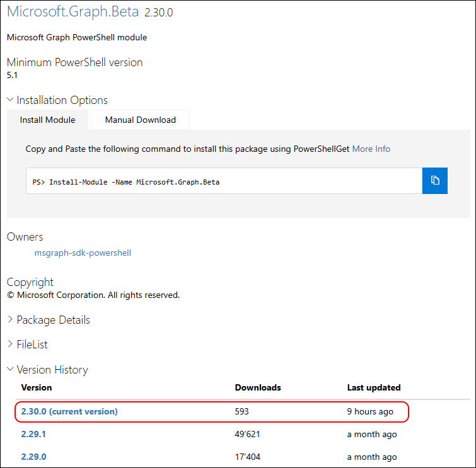Screen dimensions: 476x468
Task: Open version 2.30.0 (current version) link
Action: pyautogui.click(x=69, y=411)
